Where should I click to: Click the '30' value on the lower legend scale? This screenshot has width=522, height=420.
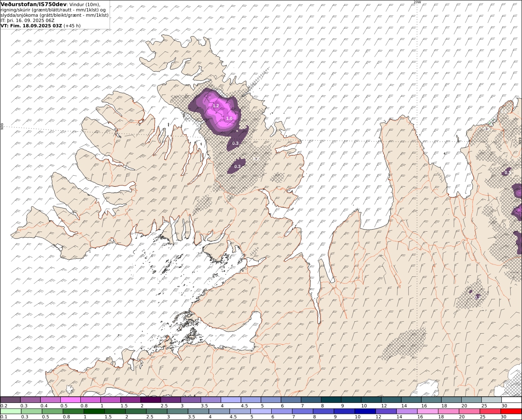pos(504,417)
